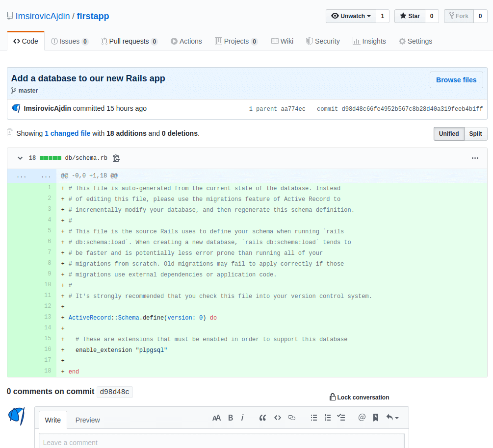Viewport: 493px width, 448px height.
Task: Apply italic formatting to comment
Action: tap(242, 418)
